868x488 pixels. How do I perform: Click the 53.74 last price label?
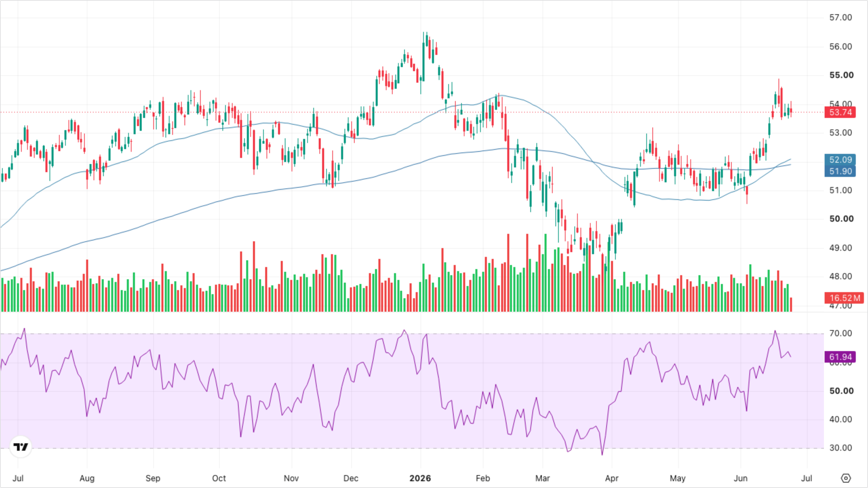coord(840,112)
